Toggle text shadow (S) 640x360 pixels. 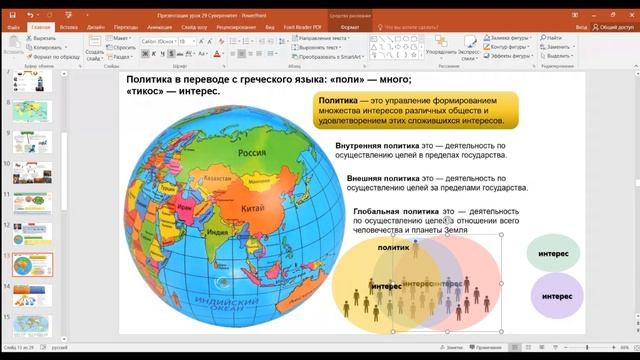pos(171,54)
